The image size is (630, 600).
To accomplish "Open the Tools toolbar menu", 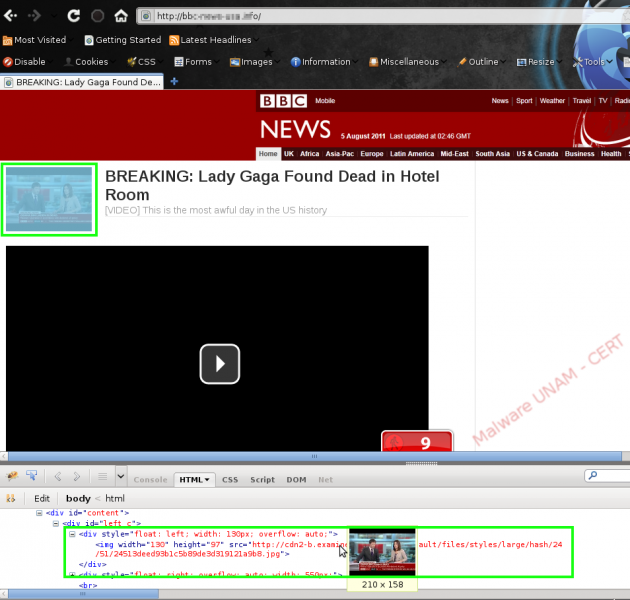I will 593,62.
